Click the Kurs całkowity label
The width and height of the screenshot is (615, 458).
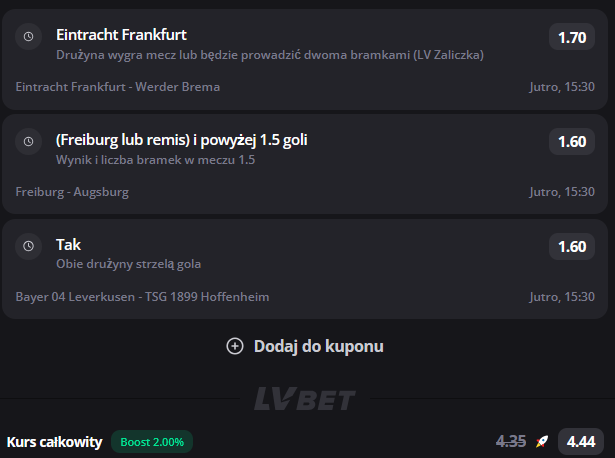55,442
